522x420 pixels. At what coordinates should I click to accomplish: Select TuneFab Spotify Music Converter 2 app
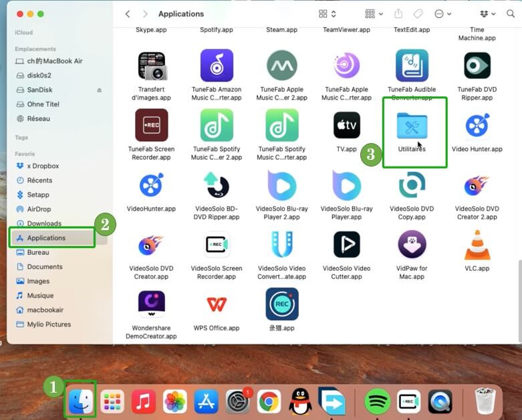click(217, 125)
